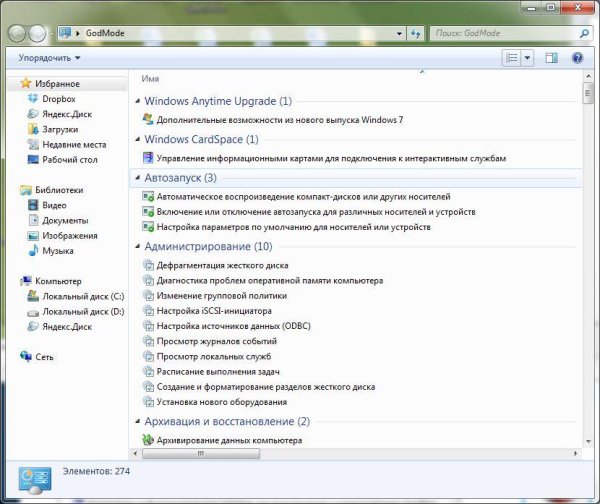Open Диагностика проблем оперативной памяти компьютера
This screenshot has width=600, height=504.
pos(270,281)
